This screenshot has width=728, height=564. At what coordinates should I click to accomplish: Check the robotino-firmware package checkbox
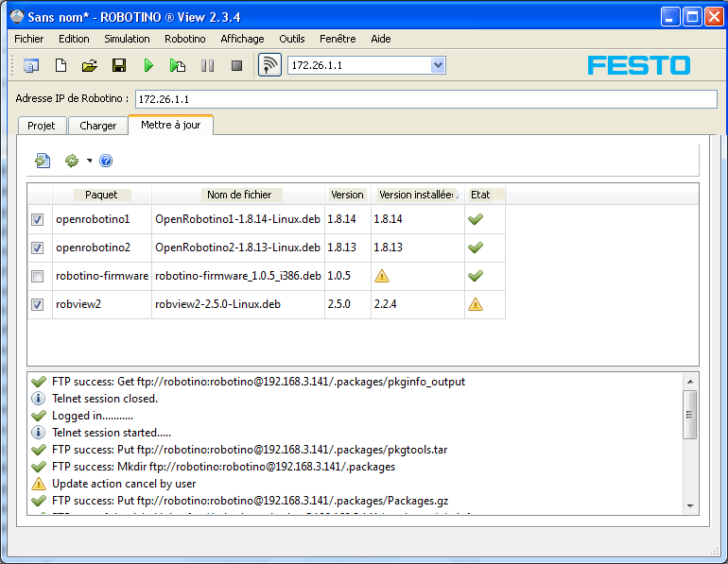[38, 277]
